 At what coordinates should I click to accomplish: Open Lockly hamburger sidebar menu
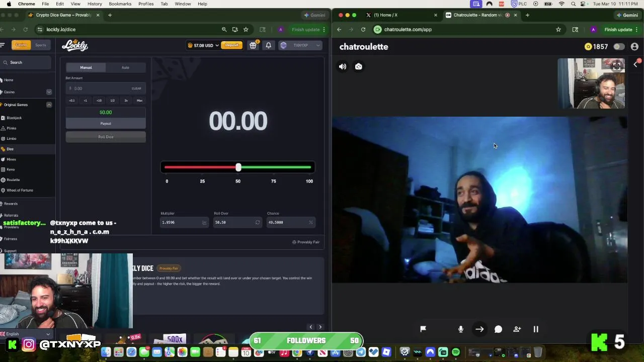click(x=3, y=45)
